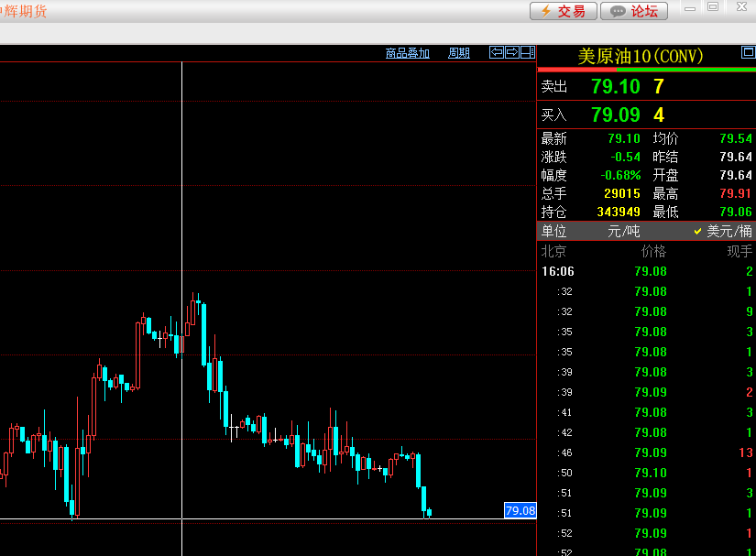Select checked 美元/桶 unit option

(x=723, y=231)
